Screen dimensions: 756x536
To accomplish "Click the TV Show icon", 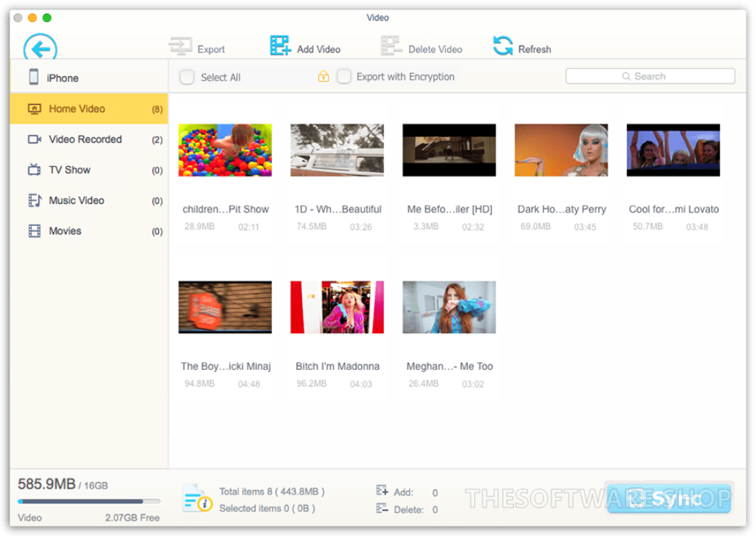I will coord(34,170).
